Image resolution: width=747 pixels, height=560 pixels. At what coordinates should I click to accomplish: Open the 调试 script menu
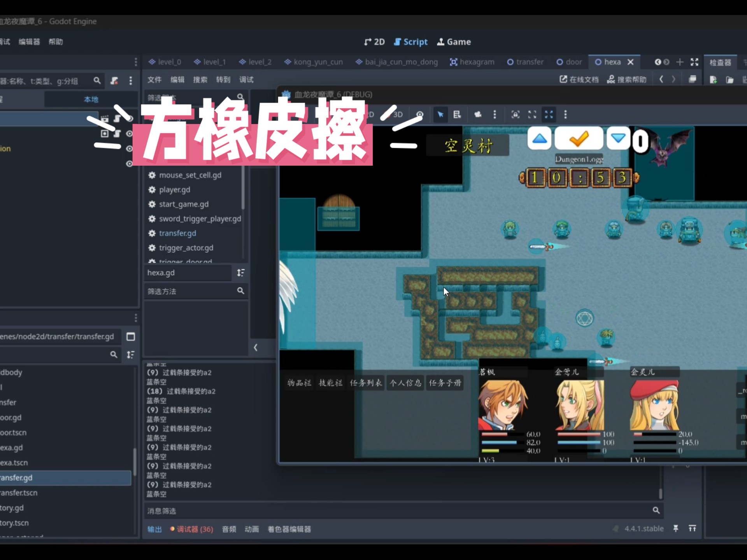coord(246,79)
